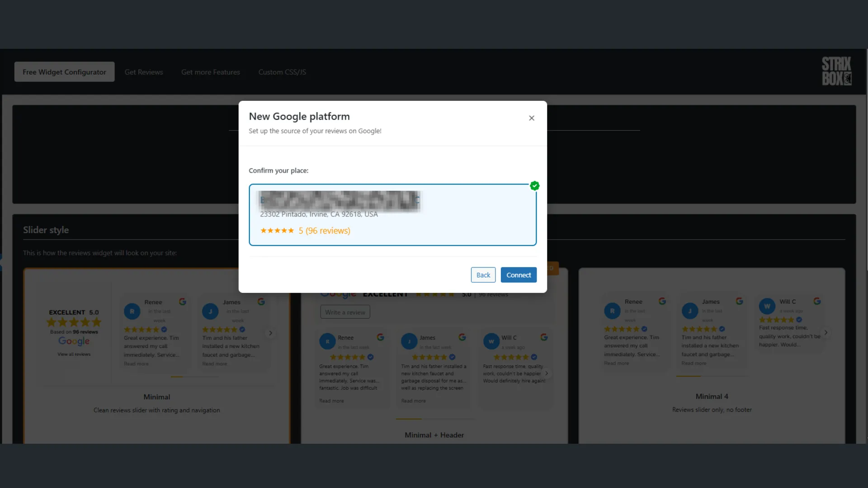Click Read more under Renee's Minimal 4 review
This screenshot has height=488, width=868.
[616, 363]
